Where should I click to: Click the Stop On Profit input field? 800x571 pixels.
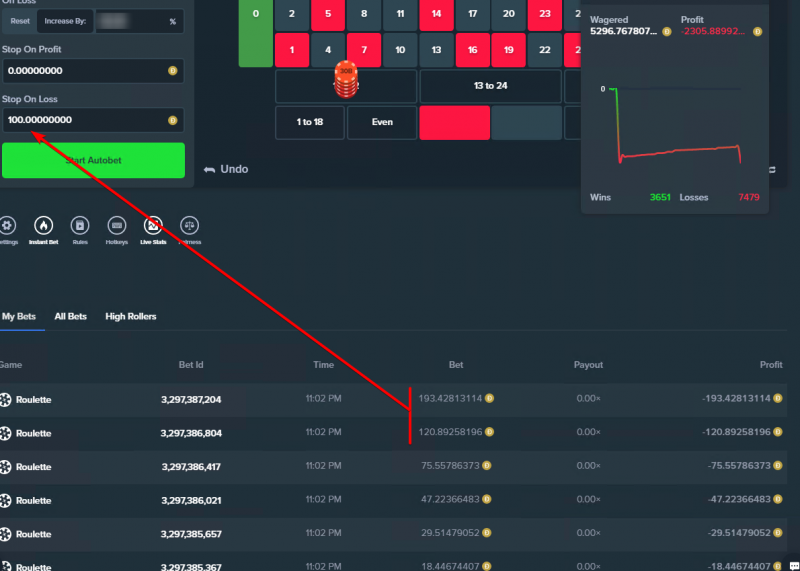(x=93, y=71)
